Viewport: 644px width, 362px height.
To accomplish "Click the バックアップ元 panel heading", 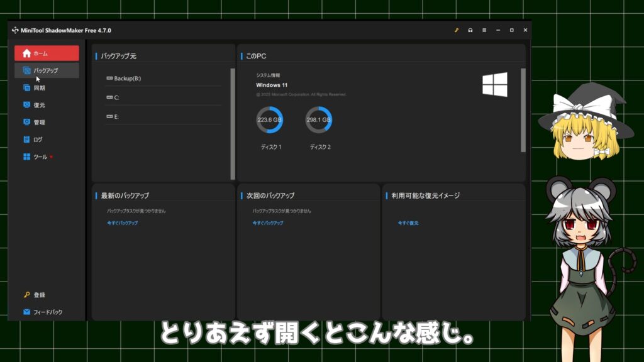I will tap(118, 56).
